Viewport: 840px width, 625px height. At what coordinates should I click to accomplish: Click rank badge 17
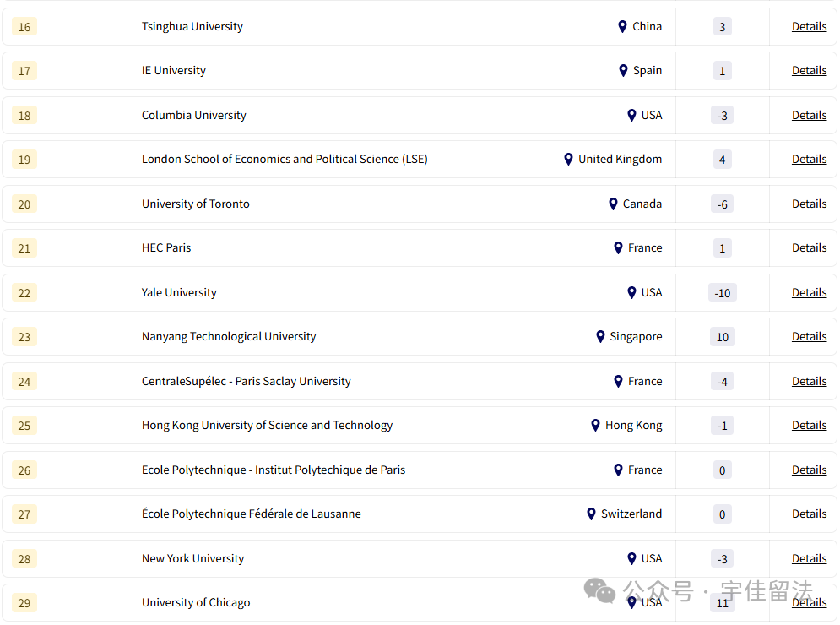pyautogui.click(x=24, y=71)
